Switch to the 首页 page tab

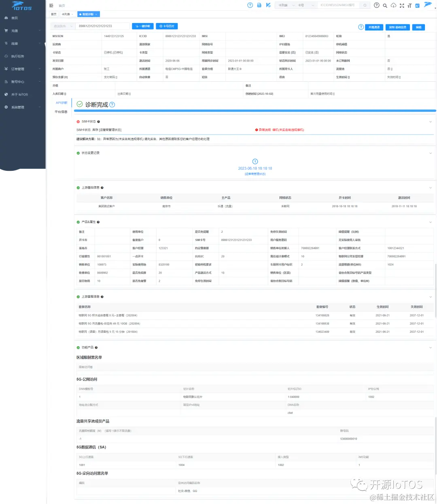click(53, 14)
